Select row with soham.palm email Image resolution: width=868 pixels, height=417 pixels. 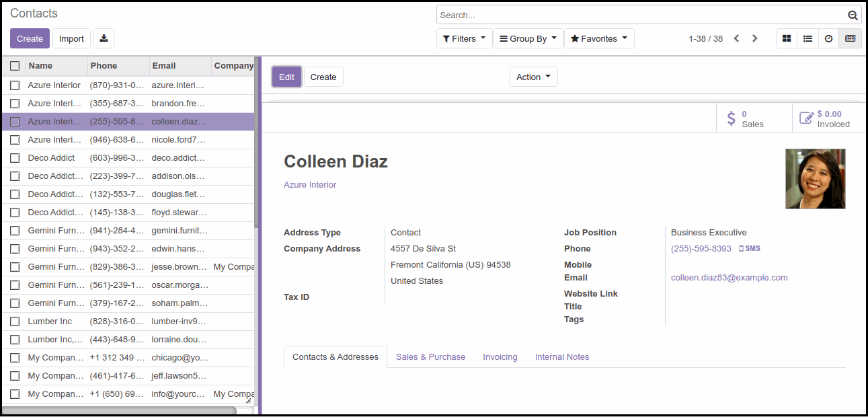pyautogui.click(x=128, y=303)
